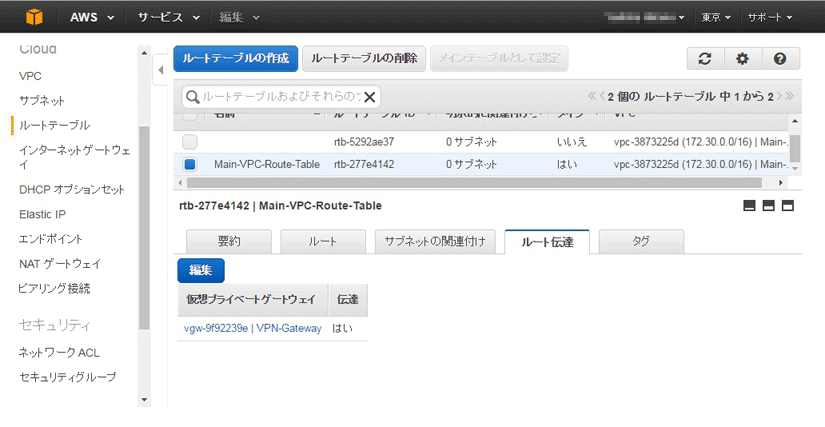Click the refresh icon button
The height and width of the screenshot is (427, 825).
[x=705, y=59]
